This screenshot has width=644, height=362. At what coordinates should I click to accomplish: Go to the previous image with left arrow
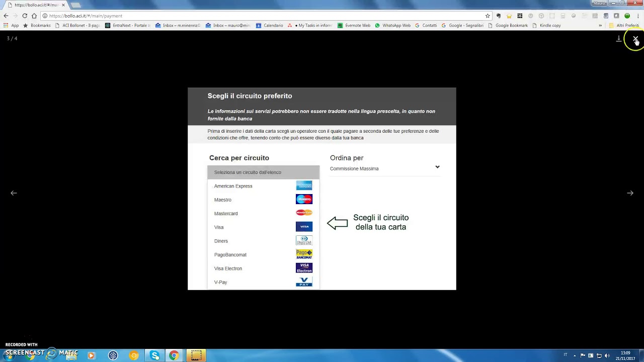point(14,193)
